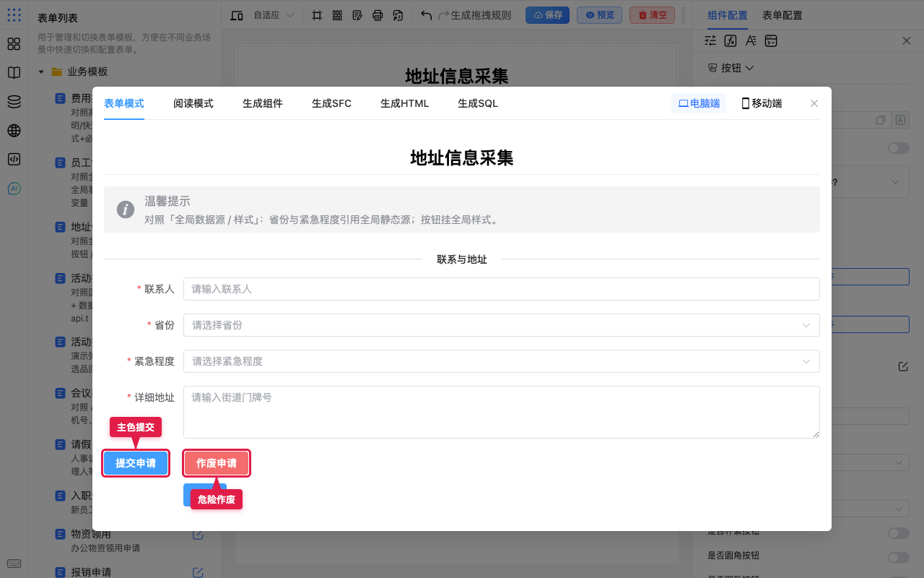Open the config dropdown ending with ?
The image size is (924, 578).
[x=871, y=182]
